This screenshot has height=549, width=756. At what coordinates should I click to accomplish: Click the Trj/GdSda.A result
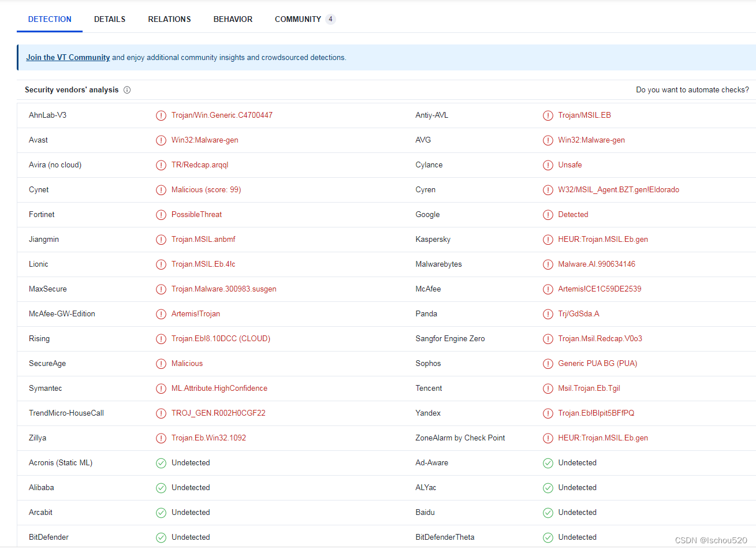pos(579,314)
